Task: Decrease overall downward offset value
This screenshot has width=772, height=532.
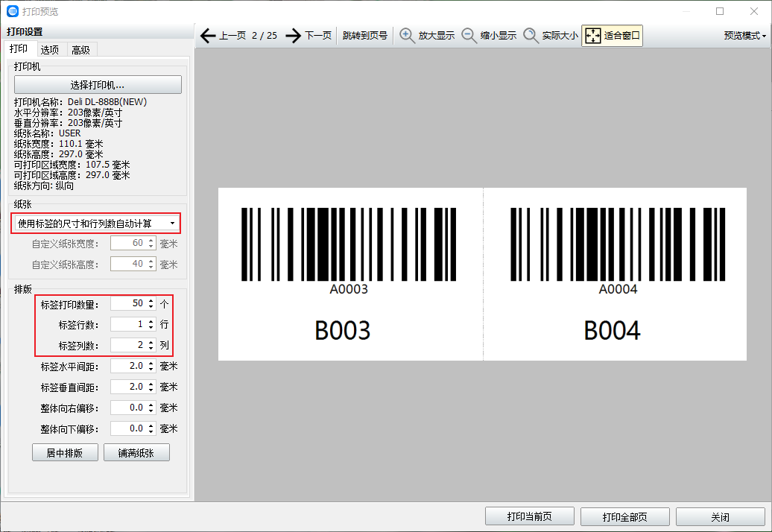Action: [x=151, y=431]
